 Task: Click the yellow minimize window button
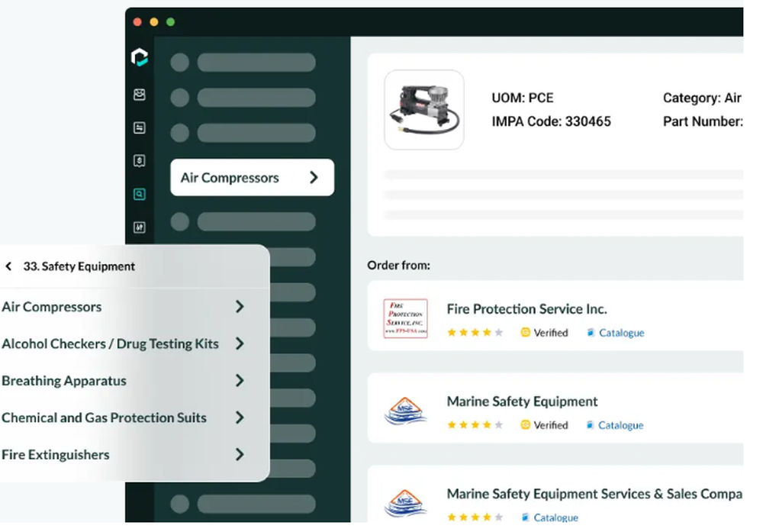[x=154, y=22]
